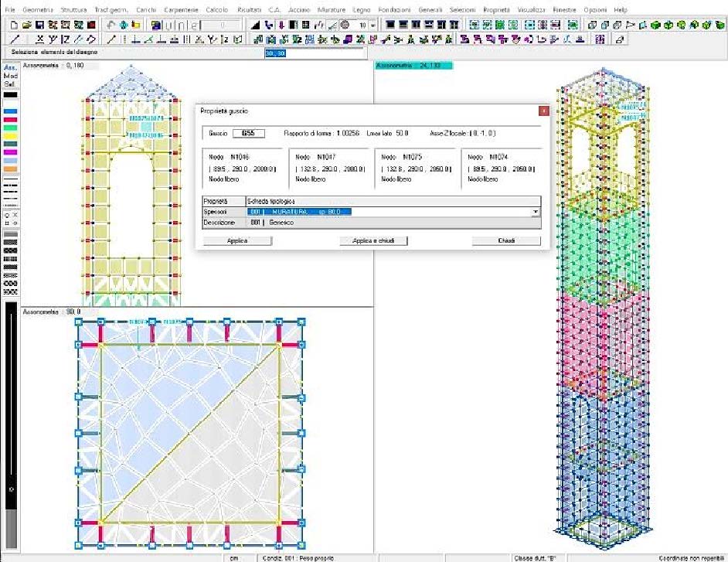Viewport: 728px width, 562px height.
Task: Click the downward magenta arrow icon
Action: 281,25
